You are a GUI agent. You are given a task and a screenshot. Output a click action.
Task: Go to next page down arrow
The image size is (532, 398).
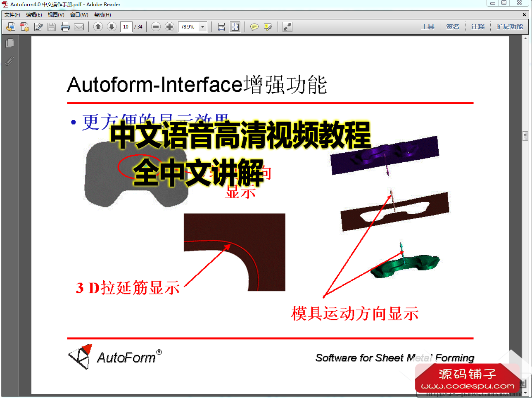tap(112, 27)
